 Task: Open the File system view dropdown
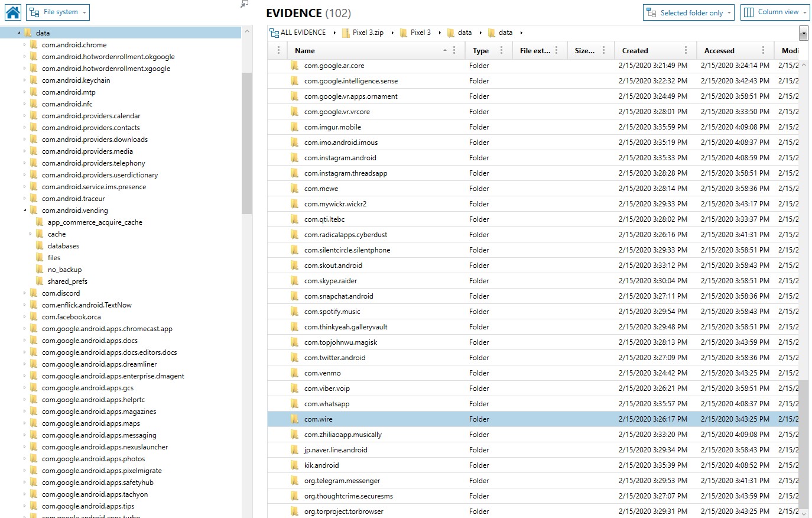tap(58, 12)
